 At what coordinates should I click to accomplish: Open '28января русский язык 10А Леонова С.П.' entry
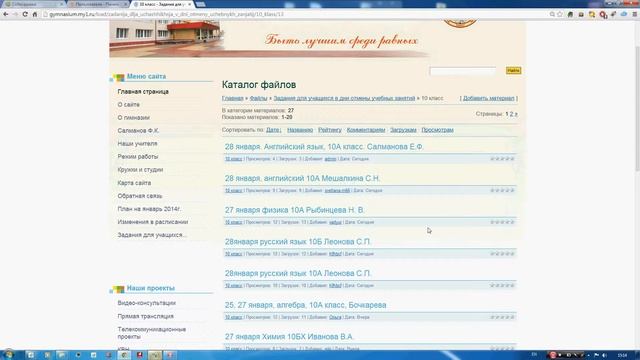click(298, 273)
